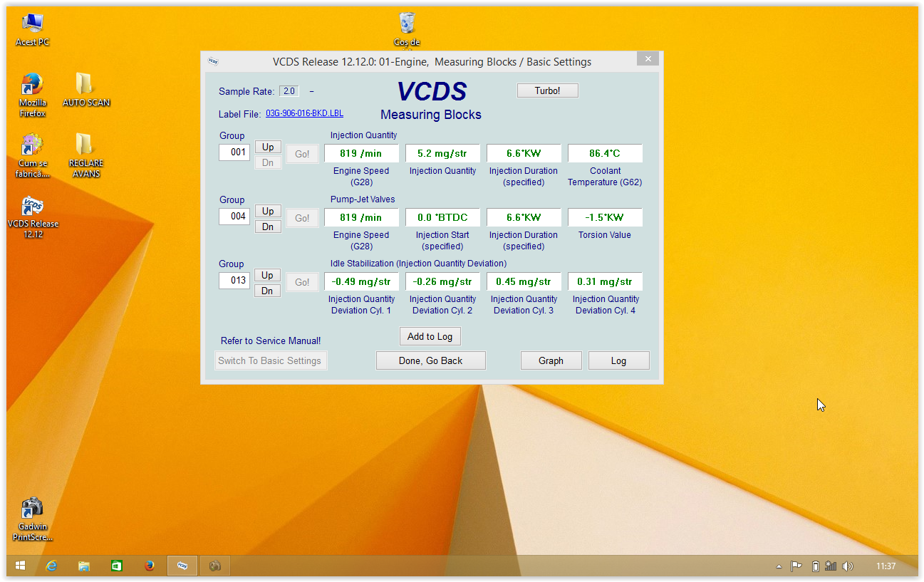This screenshot has height=582, width=924.
Task: Open the Graph view
Action: pos(551,360)
